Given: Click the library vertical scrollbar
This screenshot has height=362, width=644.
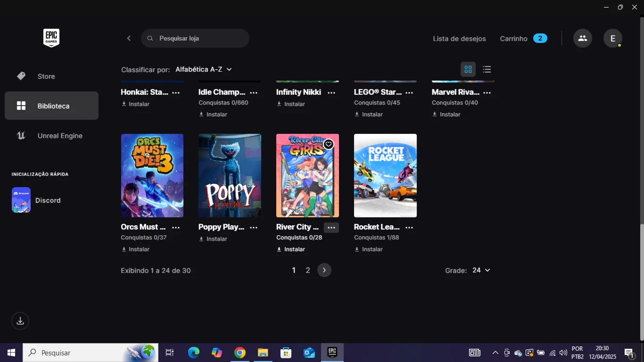Looking at the screenshot, I should 641,282.
